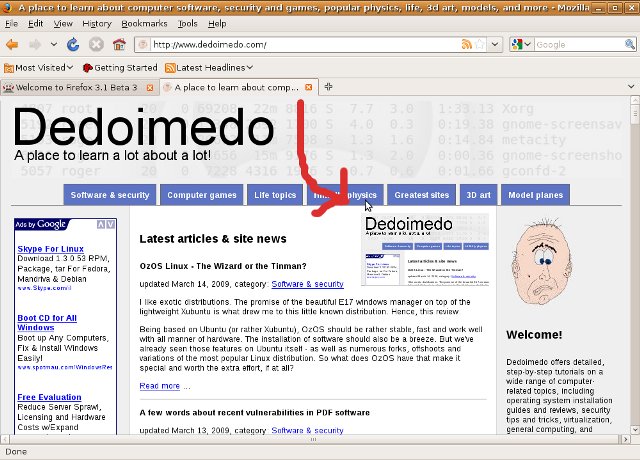Screen dimensions: 640x460
Task: Click the Free Evaluation ad link
Action: point(49,397)
